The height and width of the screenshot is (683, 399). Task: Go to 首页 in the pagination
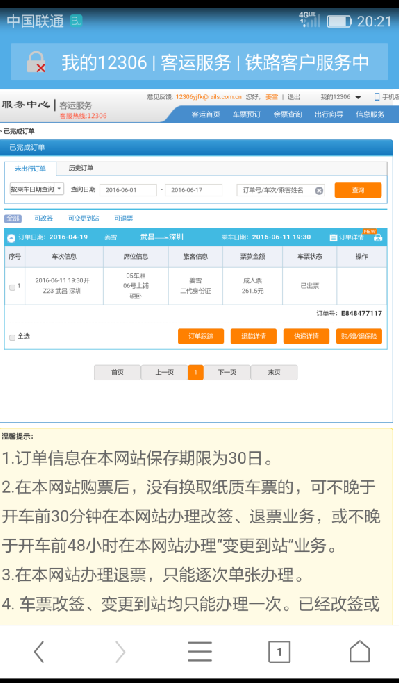click(x=117, y=372)
